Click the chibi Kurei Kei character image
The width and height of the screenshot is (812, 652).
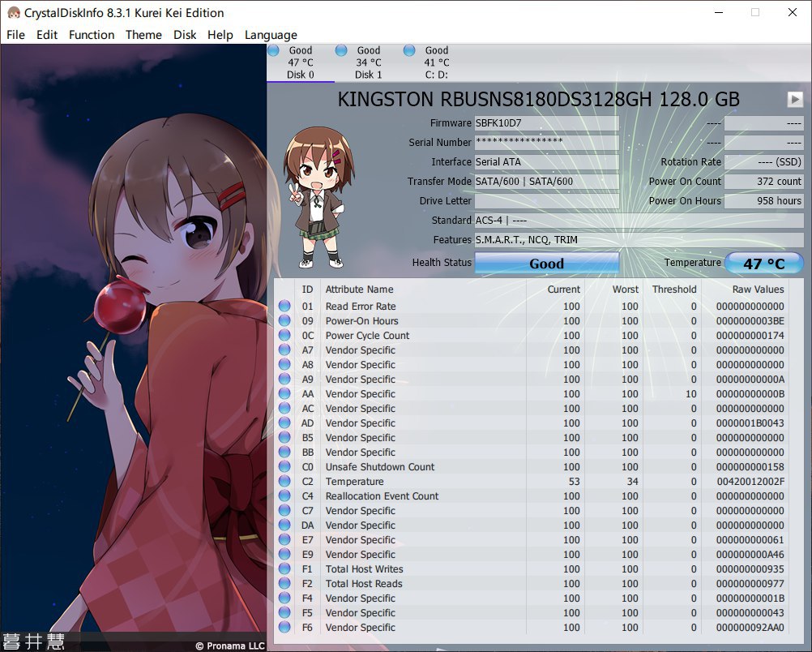point(318,198)
